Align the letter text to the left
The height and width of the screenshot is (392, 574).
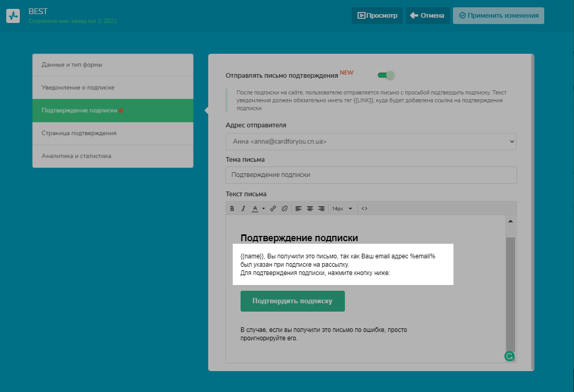tap(298, 209)
